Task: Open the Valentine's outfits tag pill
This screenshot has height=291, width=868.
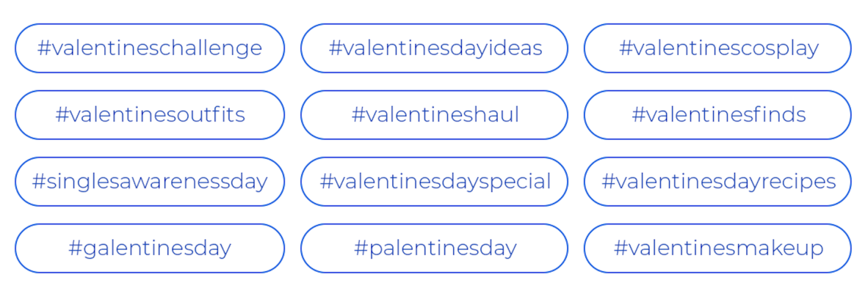Action: pos(149,115)
